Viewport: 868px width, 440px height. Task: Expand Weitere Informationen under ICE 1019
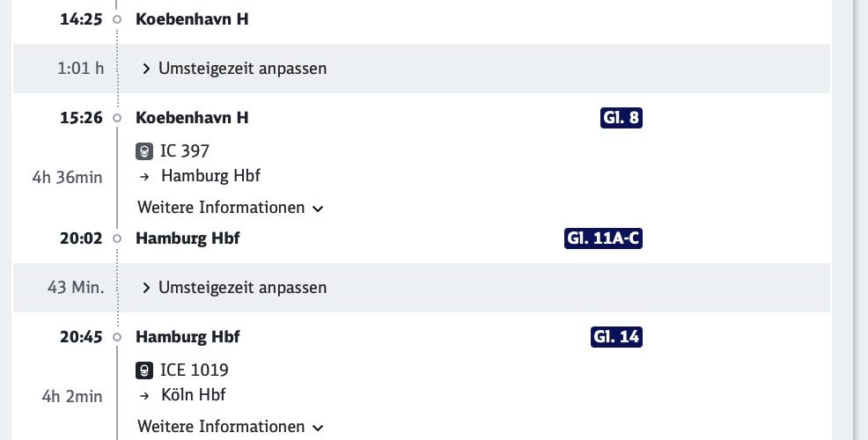point(231,427)
